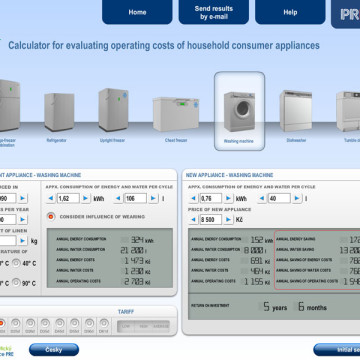This screenshot has height=360, width=360.
Task: Click the new appliance price field
Action: [211, 220]
